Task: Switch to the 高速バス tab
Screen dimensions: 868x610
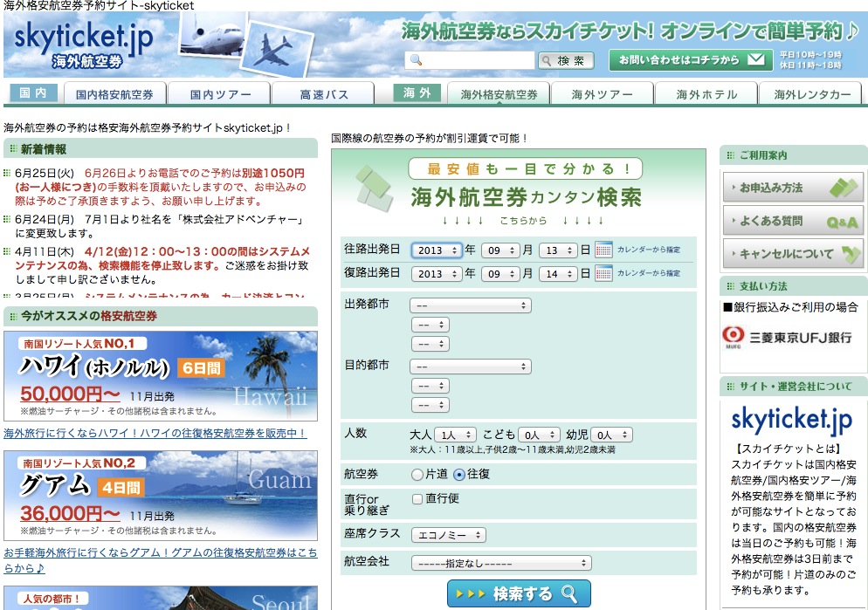Action: point(323,94)
